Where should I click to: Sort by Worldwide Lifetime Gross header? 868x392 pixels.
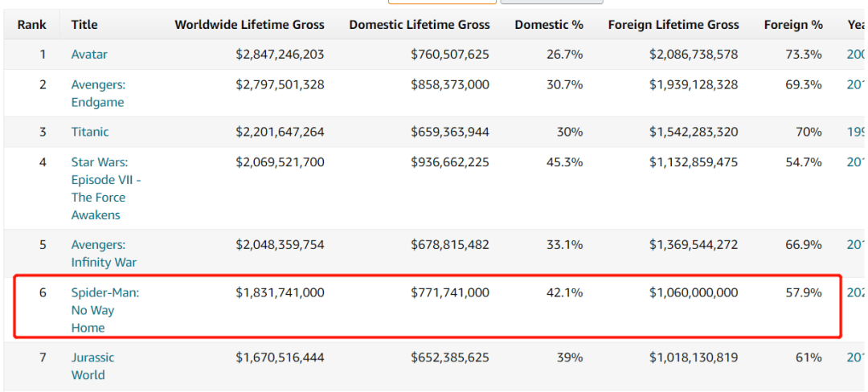pos(250,25)
